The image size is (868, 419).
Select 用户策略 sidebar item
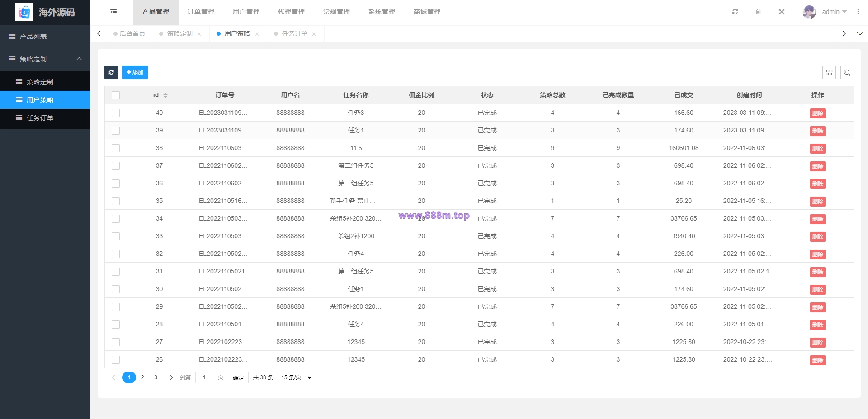click(x=45, y=100)
